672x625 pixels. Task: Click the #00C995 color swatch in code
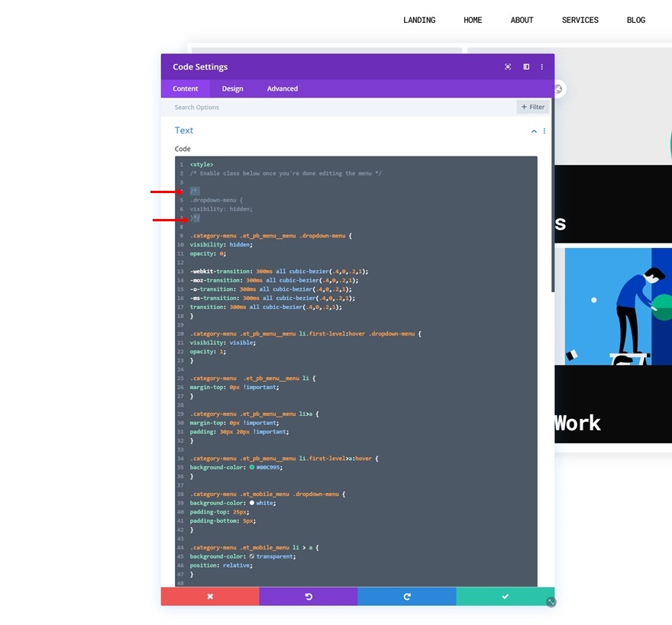point(251,467)
